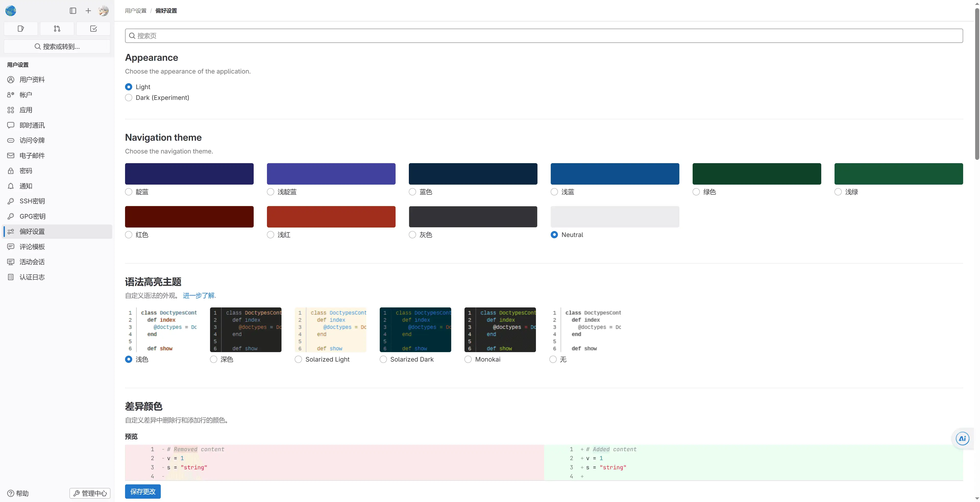
Task: Click the Solarized Dark code preview
Action: tap(415, 330)
